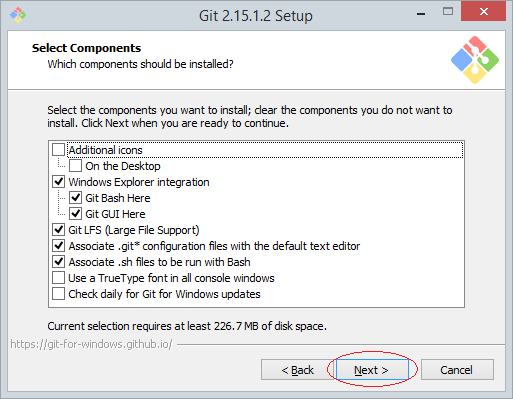
Task: Toggle Git LFS (Large File Support)
Action: click(x=58, y=230)
